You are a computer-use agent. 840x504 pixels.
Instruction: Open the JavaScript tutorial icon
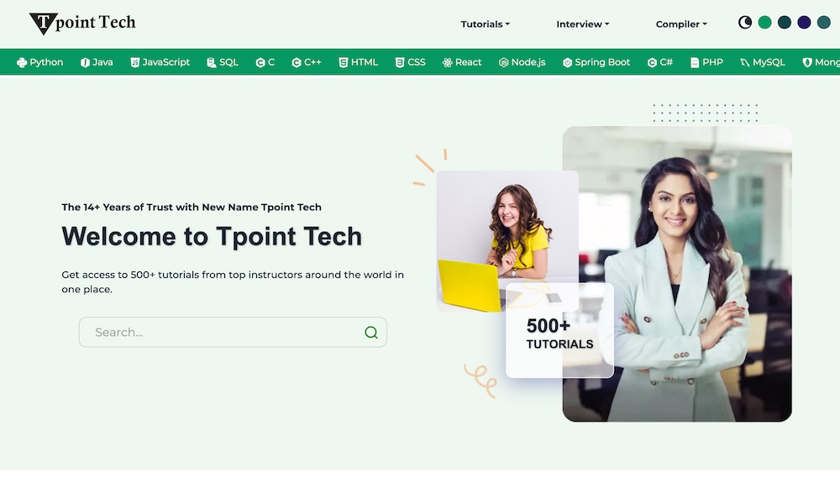point(134,62)
